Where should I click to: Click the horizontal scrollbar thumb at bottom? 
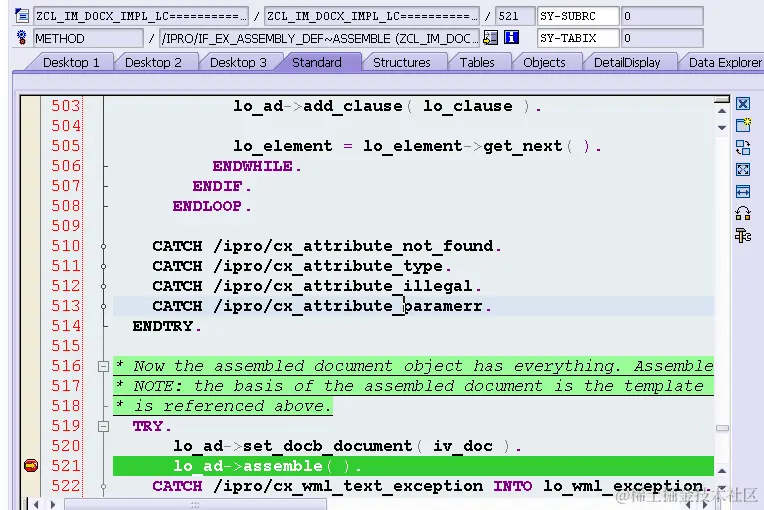point(195,505)
